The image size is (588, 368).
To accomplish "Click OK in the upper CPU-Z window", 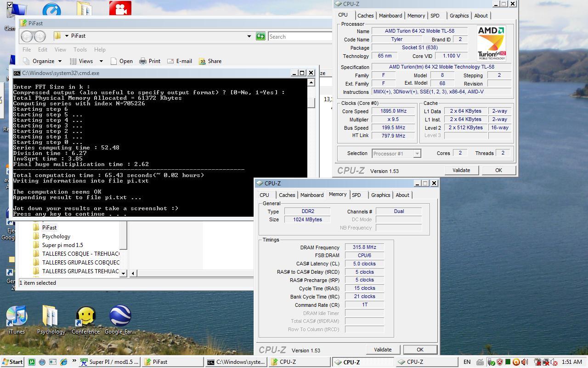I will coord(498,170).
